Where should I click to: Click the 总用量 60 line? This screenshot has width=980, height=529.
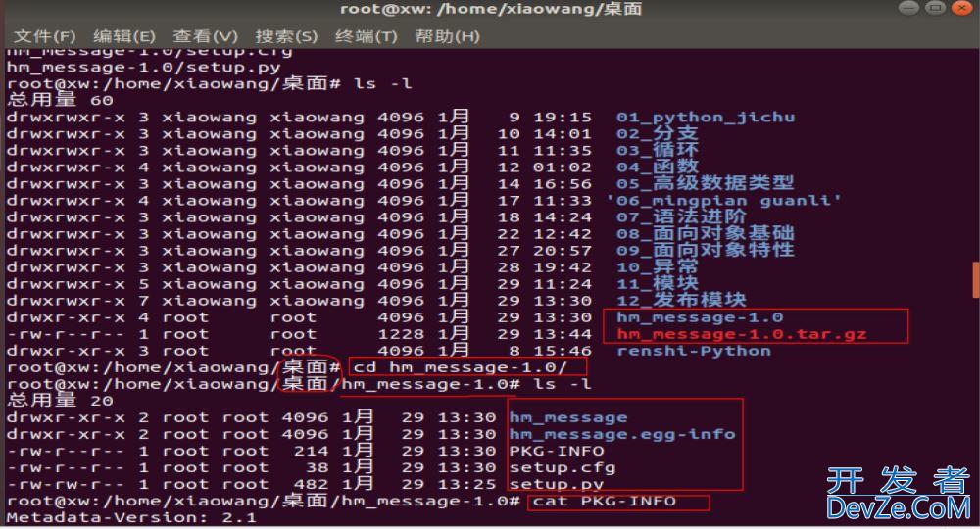point(60,100)
